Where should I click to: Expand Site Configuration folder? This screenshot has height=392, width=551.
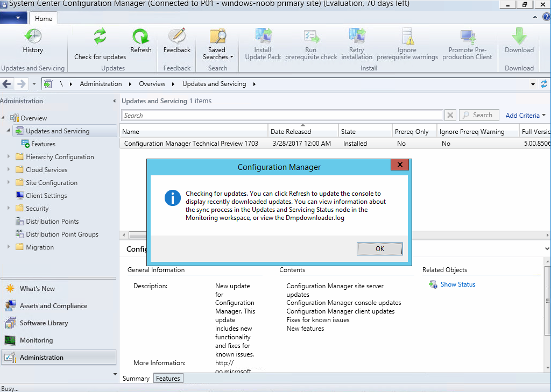[9, 182]
